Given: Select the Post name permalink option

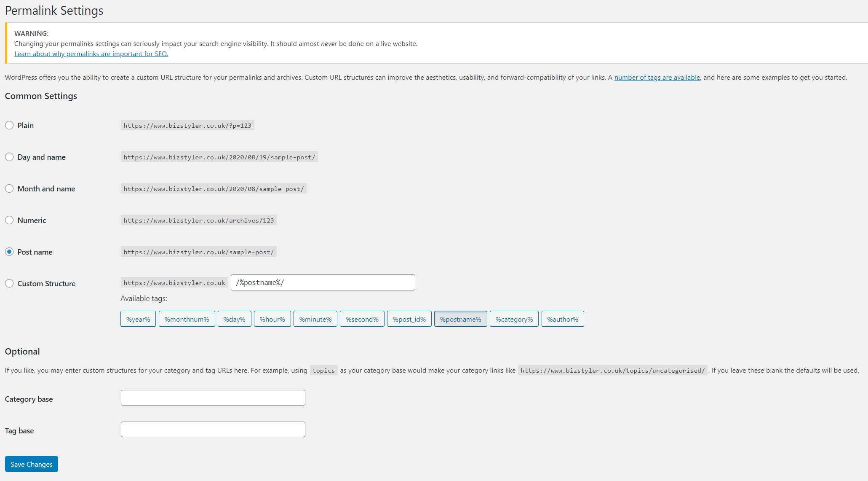Looking at the screenshot, I should [9, 252].
